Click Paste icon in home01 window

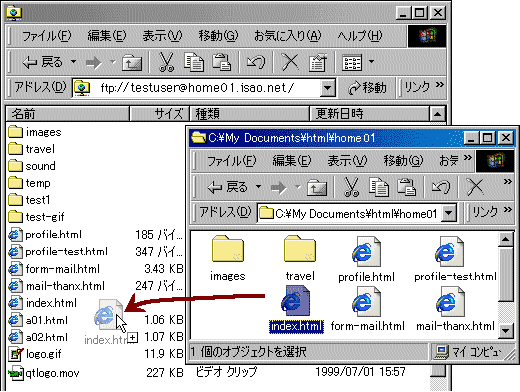point(406,187)
